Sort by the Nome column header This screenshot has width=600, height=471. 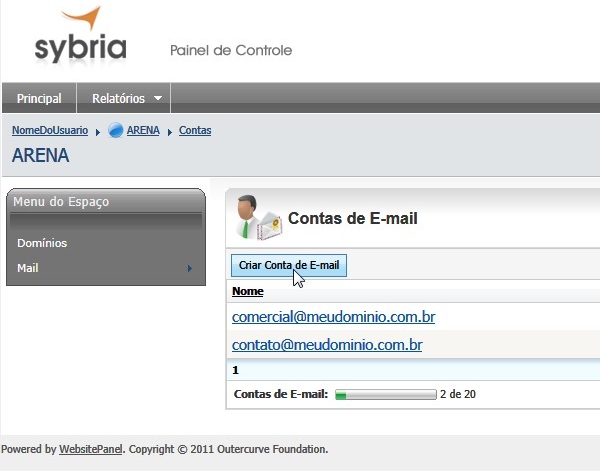247,292
